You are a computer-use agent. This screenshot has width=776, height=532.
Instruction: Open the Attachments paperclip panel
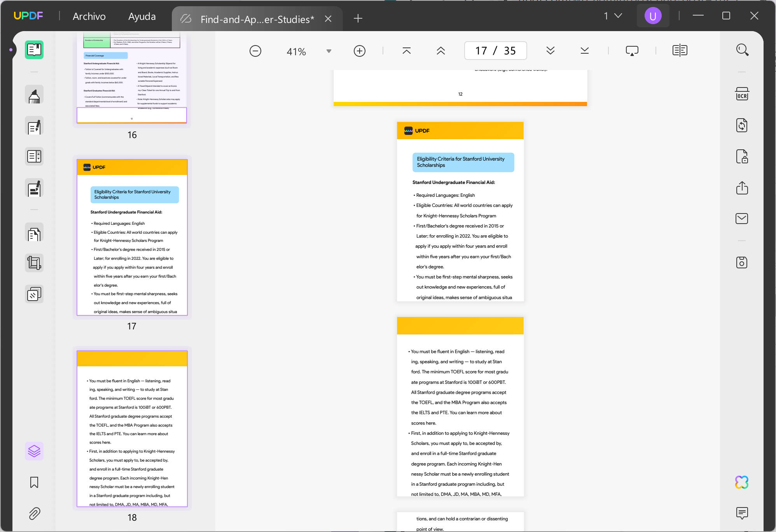[x=34, y=513]
